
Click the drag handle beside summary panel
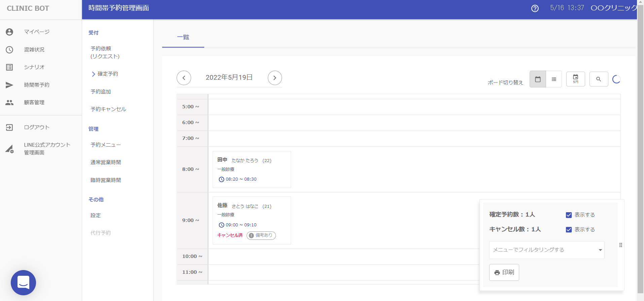(621, 245)
